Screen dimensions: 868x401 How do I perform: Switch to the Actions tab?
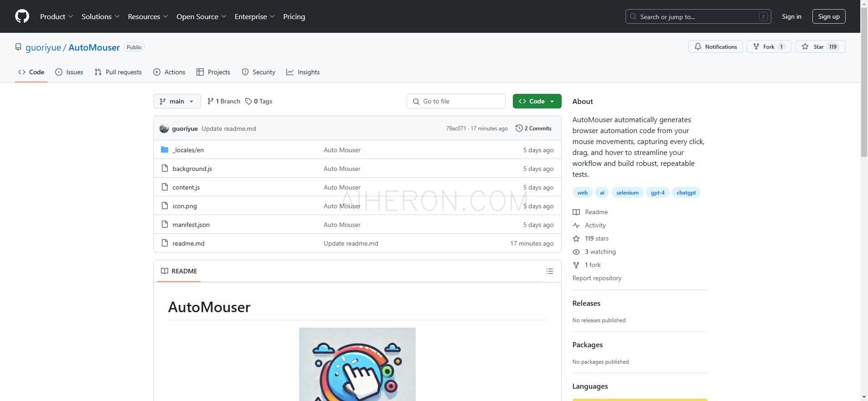[x=169, y=72]
